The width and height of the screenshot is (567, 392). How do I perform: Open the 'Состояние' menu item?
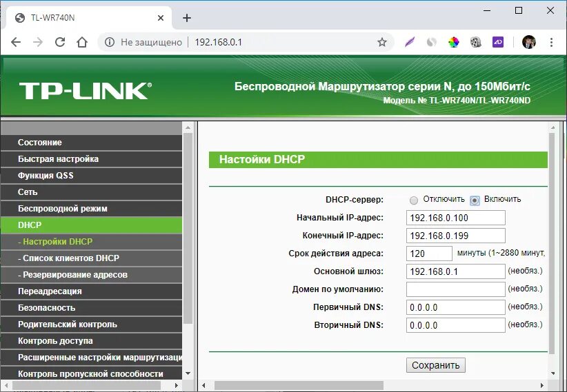(x=91, y=143)
